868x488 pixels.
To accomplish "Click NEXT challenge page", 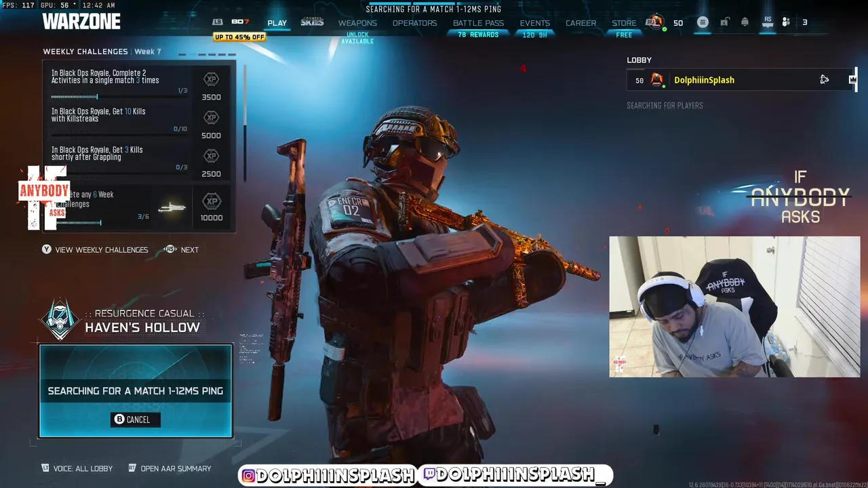I will tap(190, 250).
